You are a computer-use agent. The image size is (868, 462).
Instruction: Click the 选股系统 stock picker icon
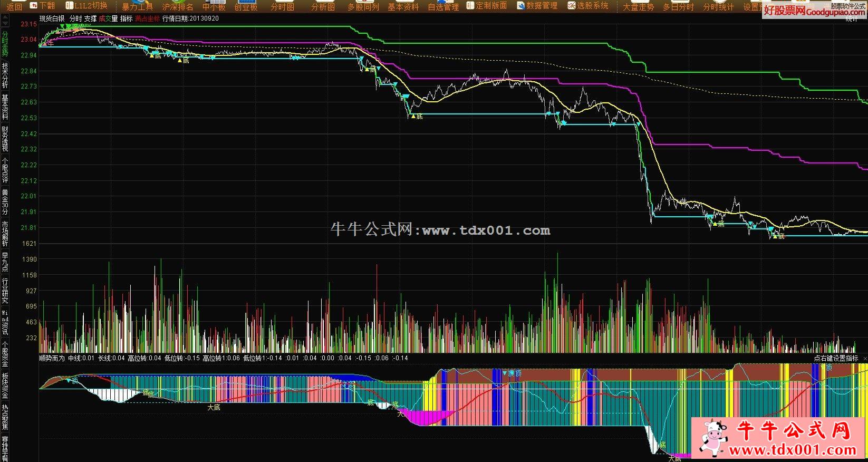click(x=587, y=6)
